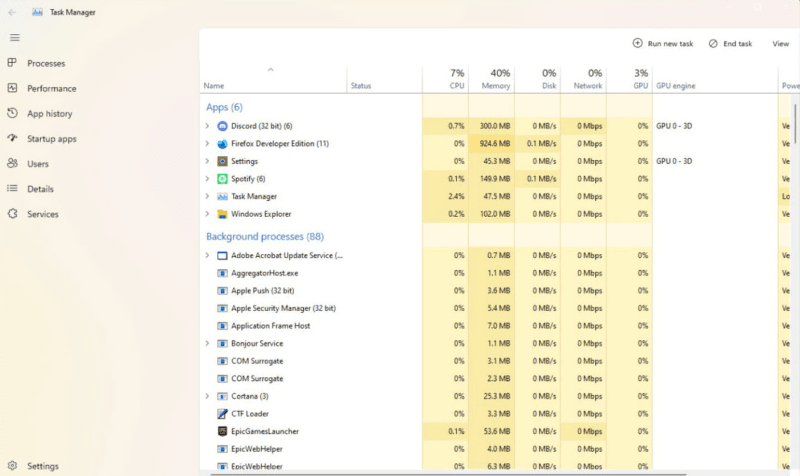Expand the Task Manager process row

click(207, 196)
